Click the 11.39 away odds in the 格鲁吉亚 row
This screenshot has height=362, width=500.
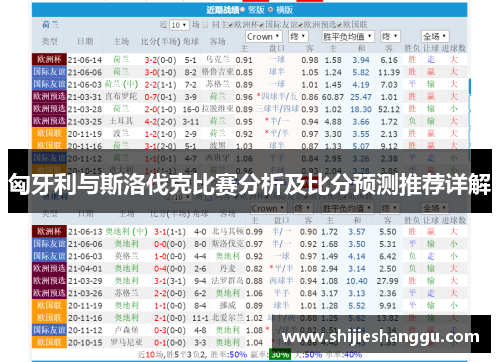click(x=389, y=72)
